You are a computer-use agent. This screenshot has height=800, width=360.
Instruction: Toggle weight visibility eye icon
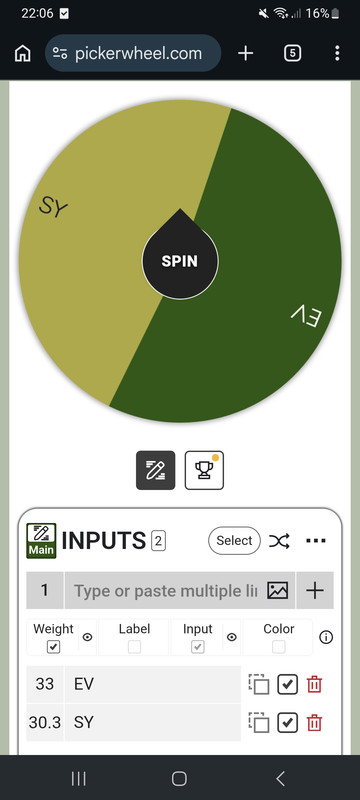[88, 637]
